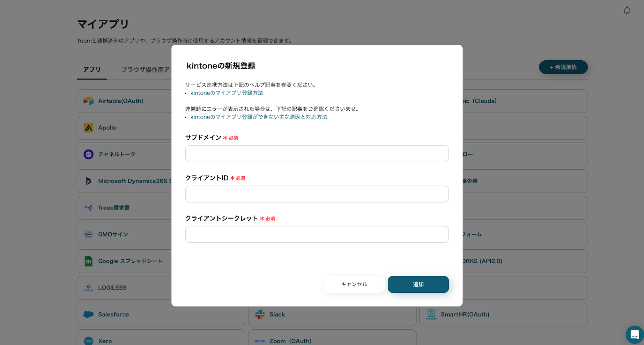Switch to the ブラウザ操作用 tab
Screen dimensions: 644x345
pos(146,70)
